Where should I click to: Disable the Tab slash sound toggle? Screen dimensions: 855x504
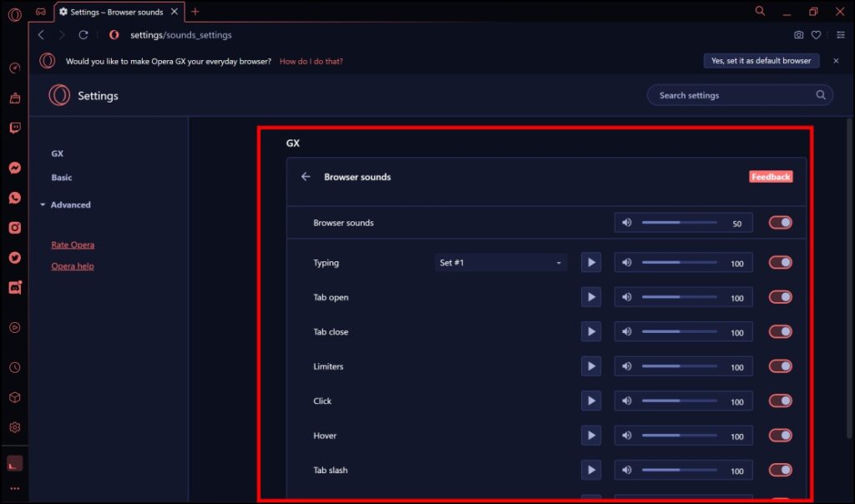pos(781,471)
